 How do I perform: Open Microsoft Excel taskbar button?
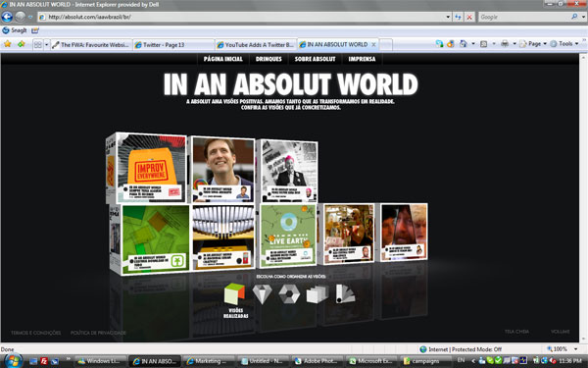(371, 361)
